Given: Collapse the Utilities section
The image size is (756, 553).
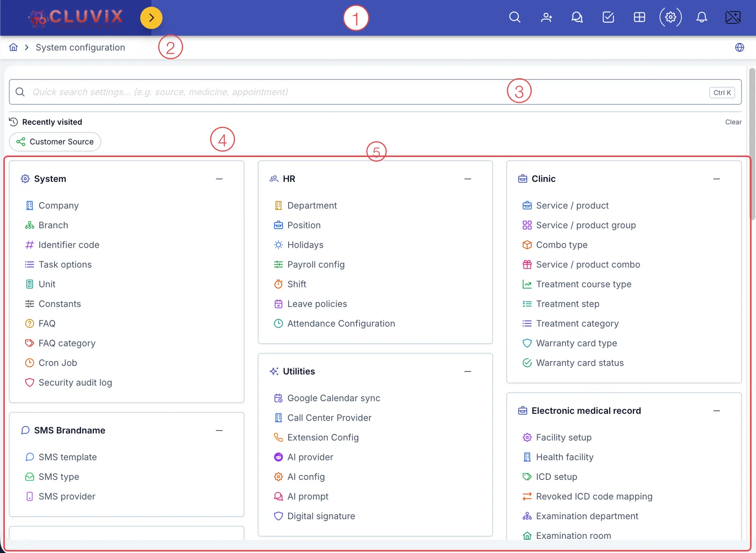Looking at the screenshot, I should click(468, 372).
